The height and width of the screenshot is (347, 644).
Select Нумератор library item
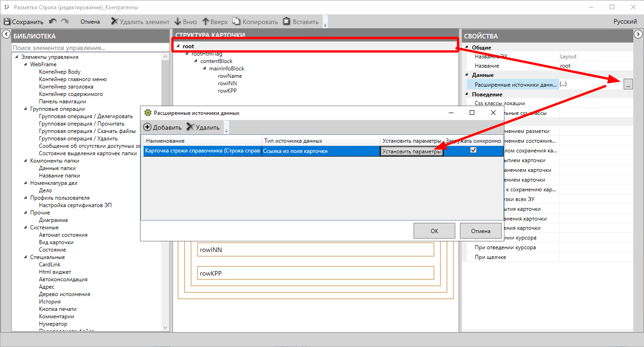tap(53, 324)
